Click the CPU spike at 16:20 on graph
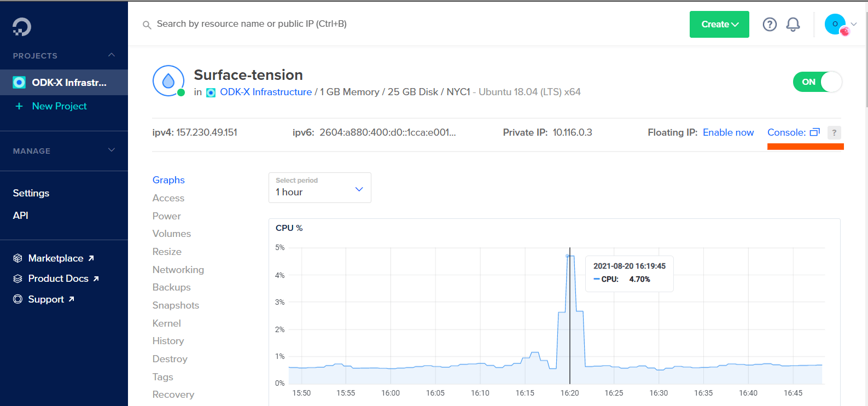868x406 pixels. (570, 256)
